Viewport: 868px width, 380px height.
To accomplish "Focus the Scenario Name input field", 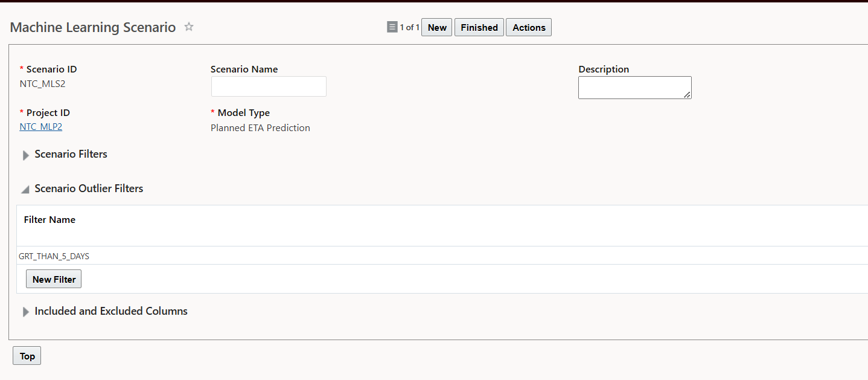I will coord(269,86).
